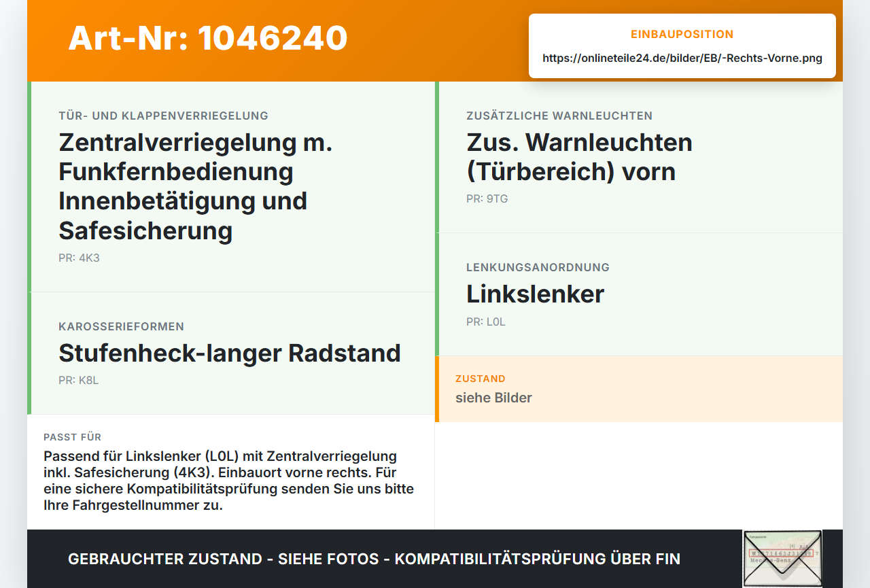
Task: Select the Stufenheck-langer Radstand title
Action: click(x=230, y=353)
